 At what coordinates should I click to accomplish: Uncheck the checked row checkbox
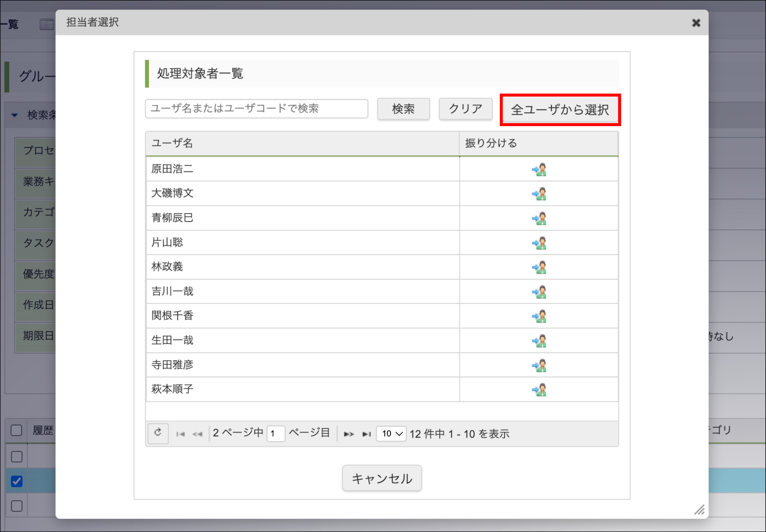pyautogui.click(x=16, y=481)
